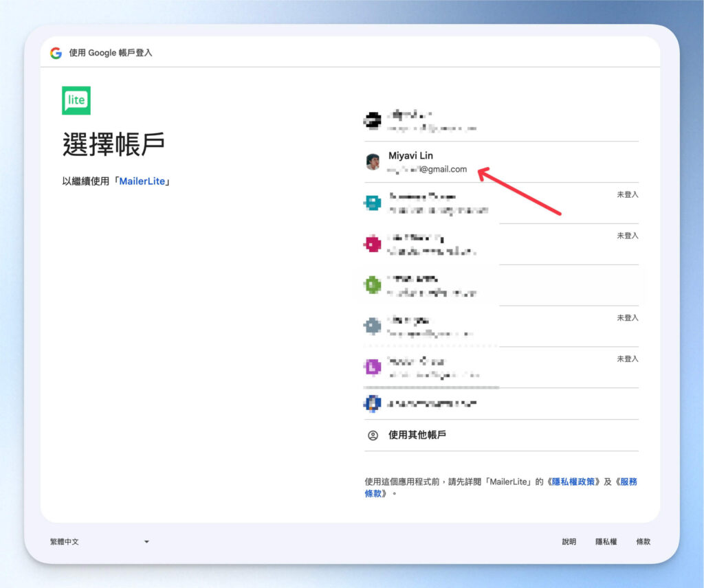
Task: Click the 條款 footer link
Action: [x=643, y=542]
